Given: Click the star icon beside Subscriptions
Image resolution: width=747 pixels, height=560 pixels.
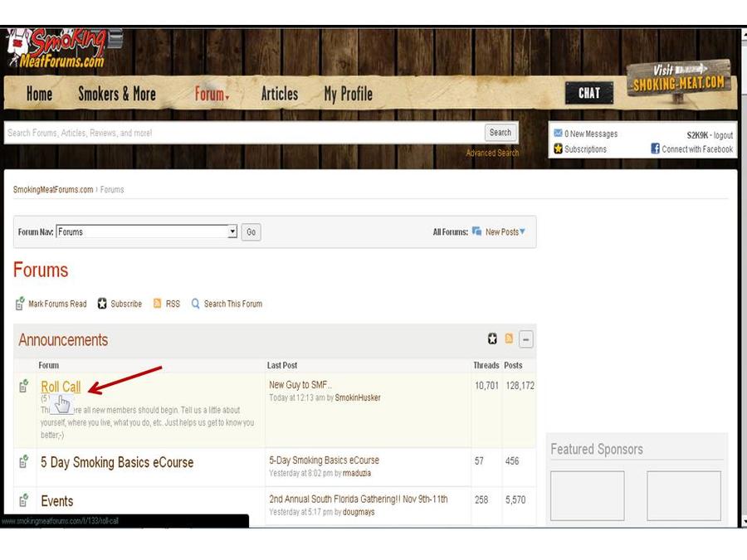Looking at the screenshot, I should click(558, 149).
